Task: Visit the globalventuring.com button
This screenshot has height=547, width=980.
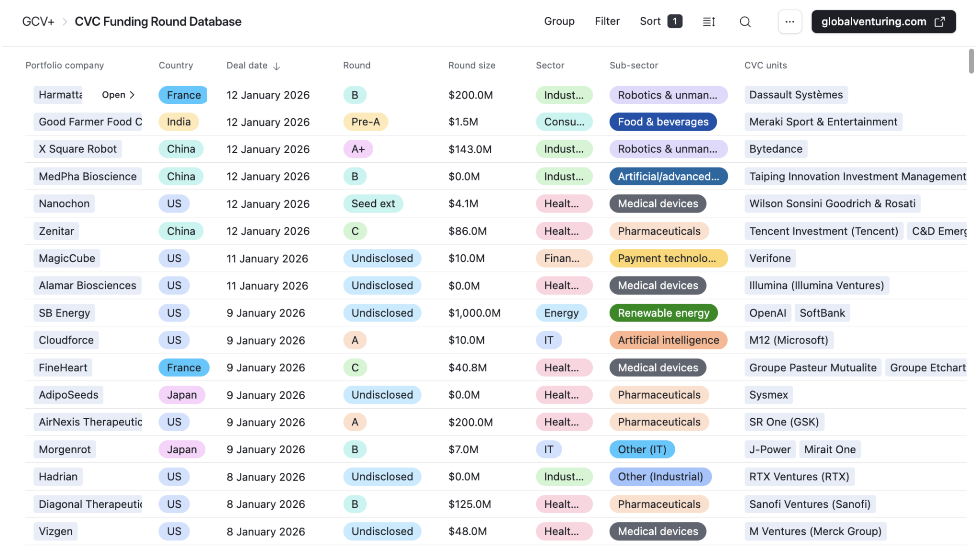Action: [x=873, y=22]
